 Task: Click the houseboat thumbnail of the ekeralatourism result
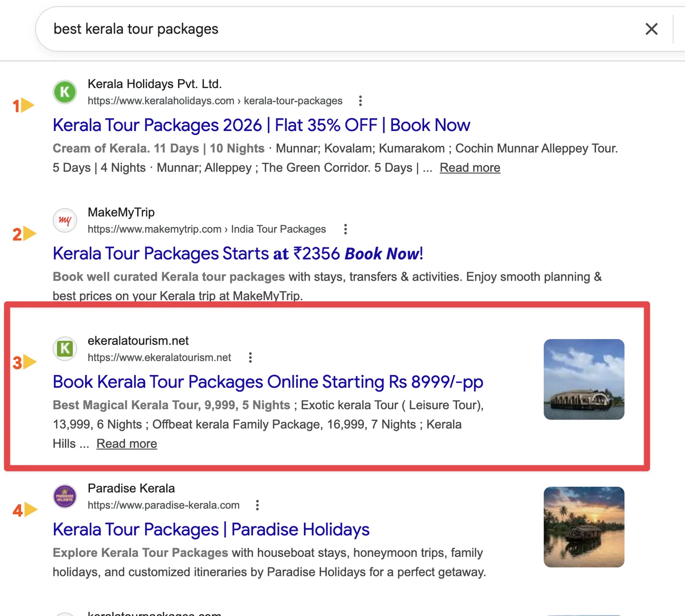[x=584, y=379]
